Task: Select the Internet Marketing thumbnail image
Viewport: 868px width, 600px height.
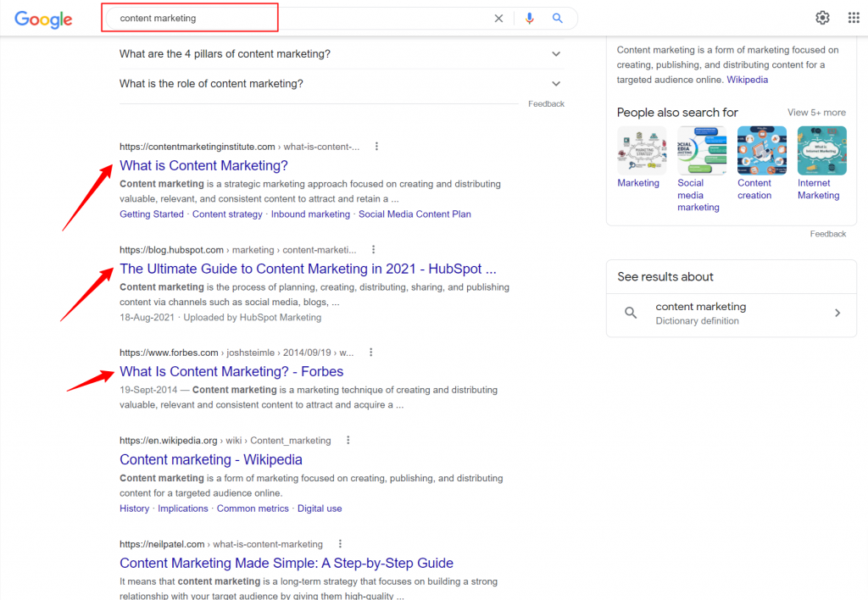Action: (822, 151)
